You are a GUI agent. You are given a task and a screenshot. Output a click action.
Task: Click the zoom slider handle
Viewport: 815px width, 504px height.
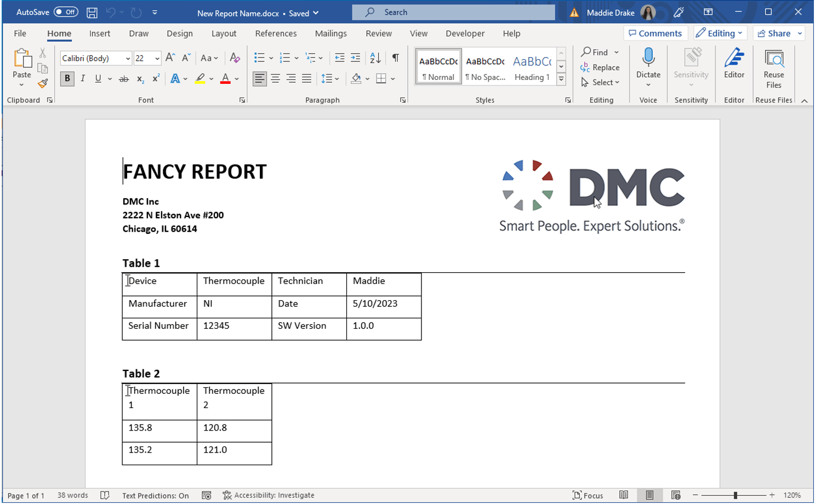coord(736,495)
